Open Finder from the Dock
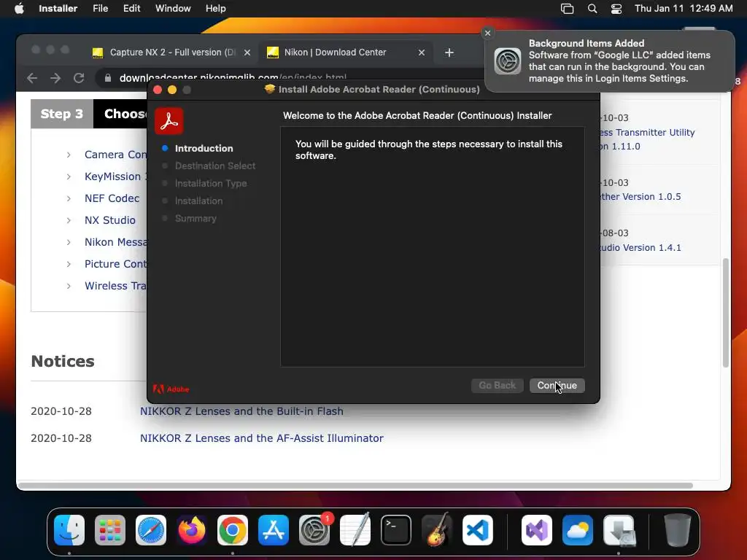This screenshot has height=560, width=747. click(x=69, y=530)
